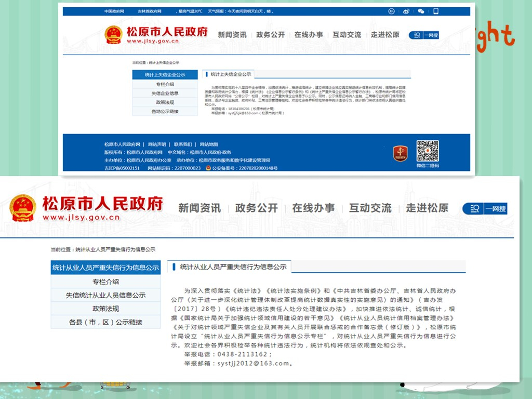This screenshot has width=532, height=399.
Task: Open 在线办事 menu in lower page
Action: point(313,208)
